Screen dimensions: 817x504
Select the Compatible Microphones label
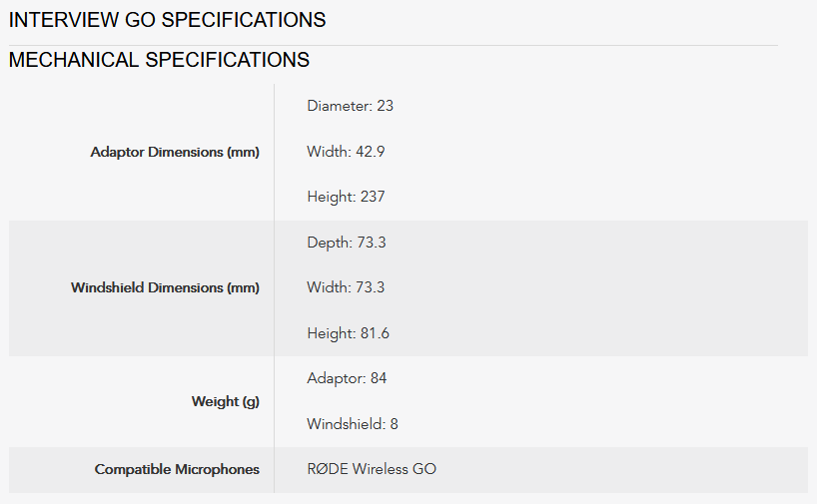coord(177,469)
